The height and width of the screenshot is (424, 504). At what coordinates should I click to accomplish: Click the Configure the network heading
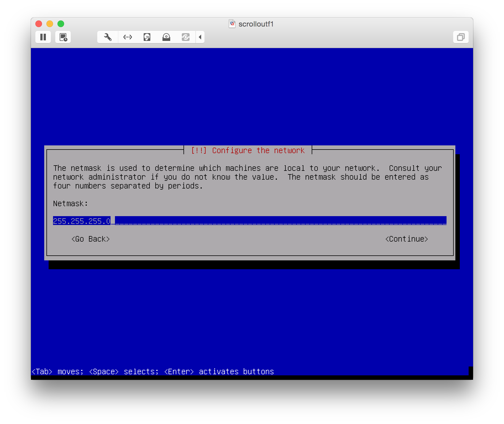(248, 150)
